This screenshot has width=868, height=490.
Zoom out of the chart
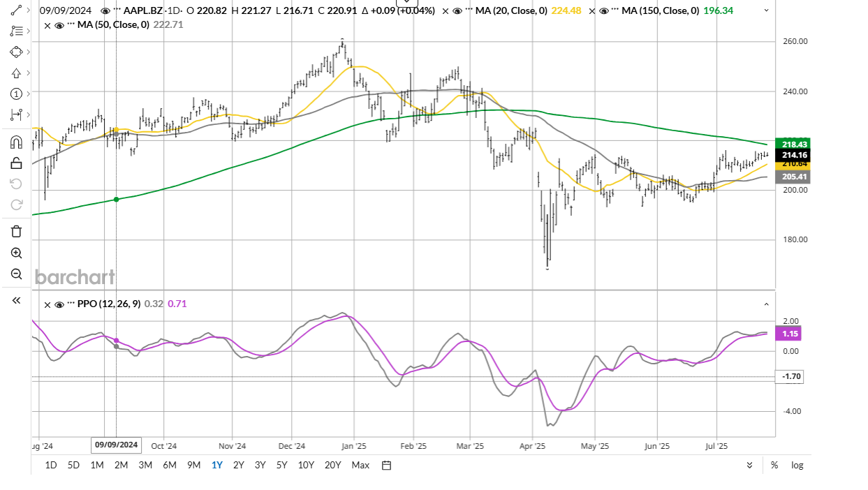click(17, 274)
